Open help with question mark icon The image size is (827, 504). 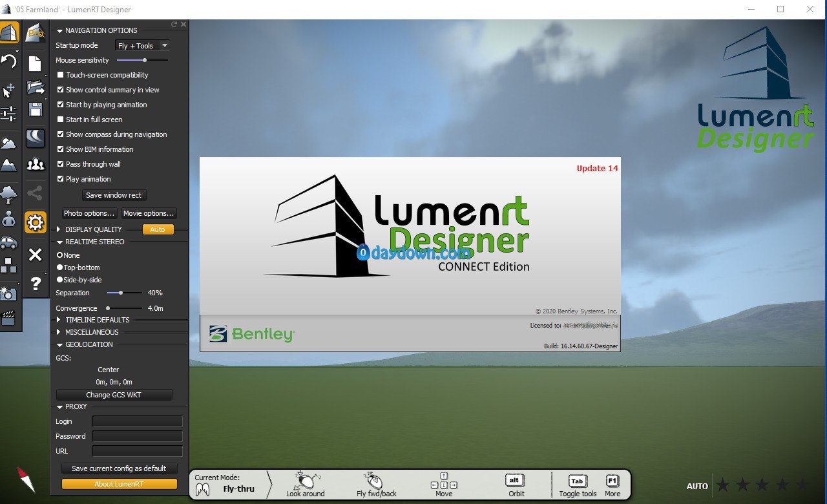[36, 284]
